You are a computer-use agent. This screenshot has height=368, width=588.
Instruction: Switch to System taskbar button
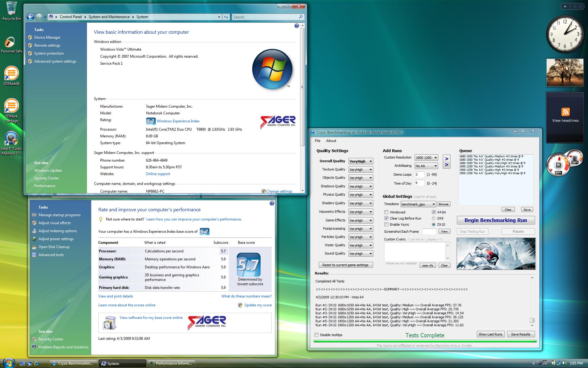point(123,363)
